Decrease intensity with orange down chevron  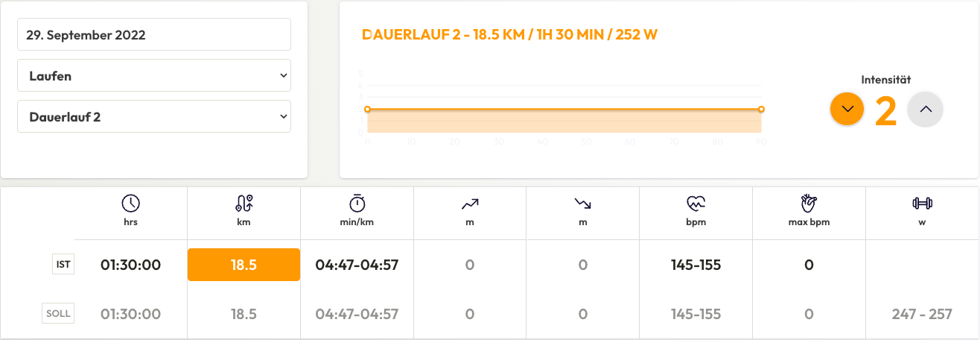click(x=847, y=109)
